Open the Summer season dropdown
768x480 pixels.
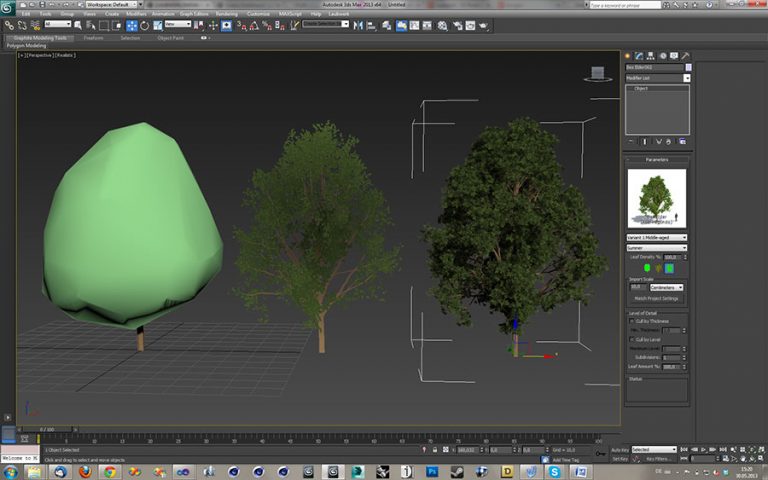657,247
